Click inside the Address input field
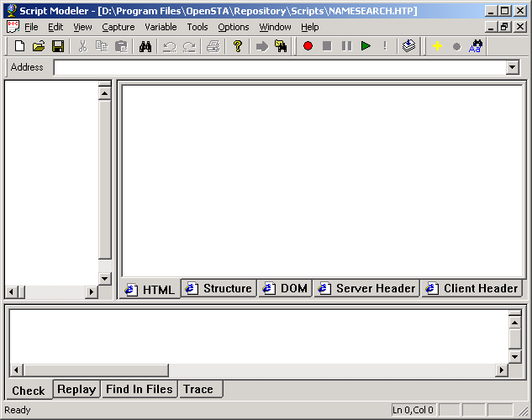 280,67
